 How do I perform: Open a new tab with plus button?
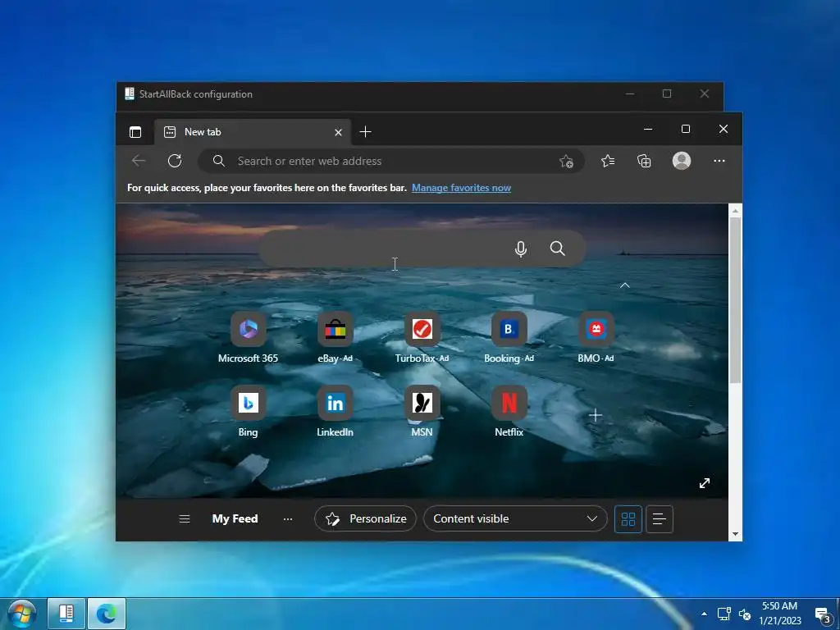point(365,132)
